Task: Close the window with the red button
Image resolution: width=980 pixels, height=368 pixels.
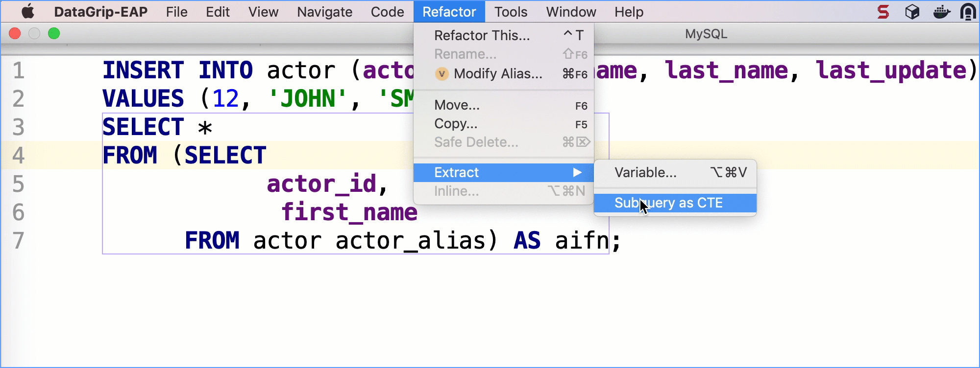Action: pos(15,33)
